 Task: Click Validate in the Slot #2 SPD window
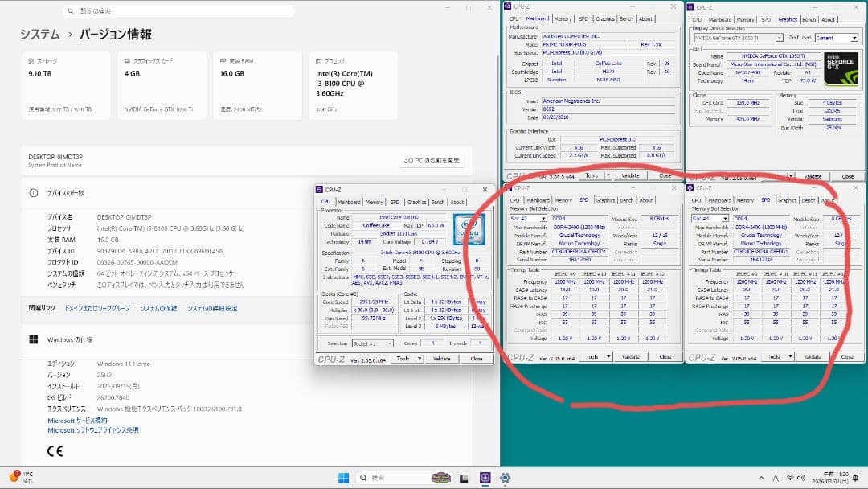coord(631,357)
